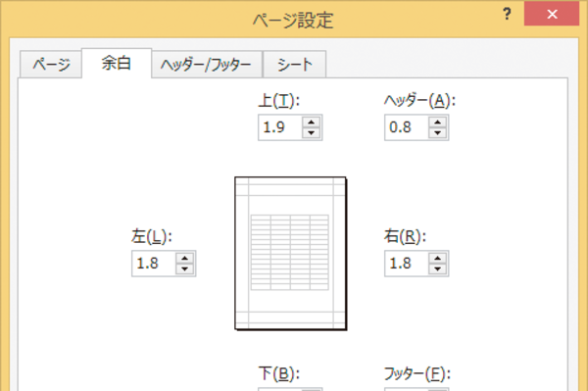Switch to the ページ tab

51,65
